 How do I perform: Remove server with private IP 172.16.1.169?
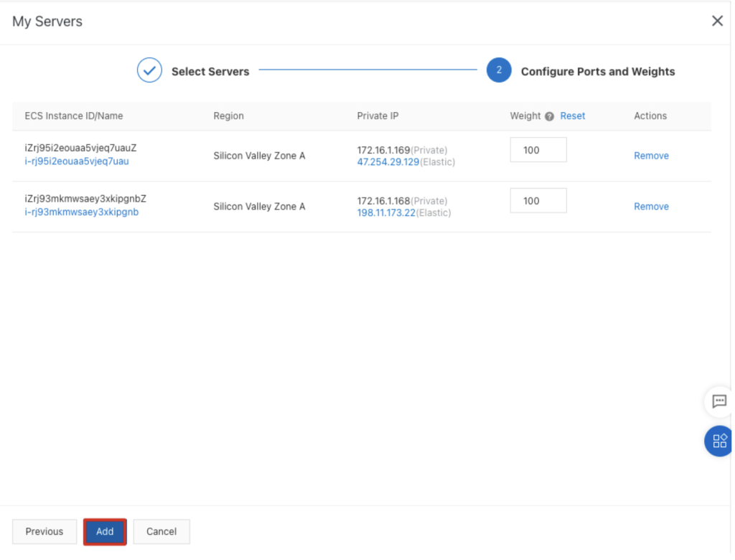[x=651, y=156]
